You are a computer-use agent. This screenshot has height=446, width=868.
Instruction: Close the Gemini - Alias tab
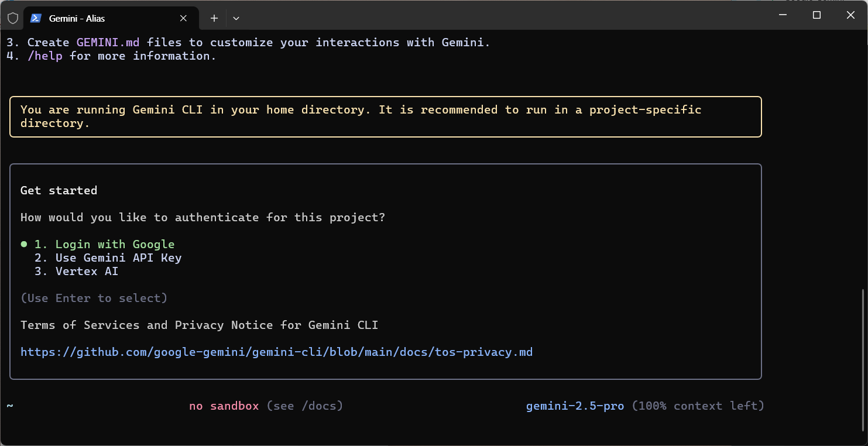[x=183, y=18]
